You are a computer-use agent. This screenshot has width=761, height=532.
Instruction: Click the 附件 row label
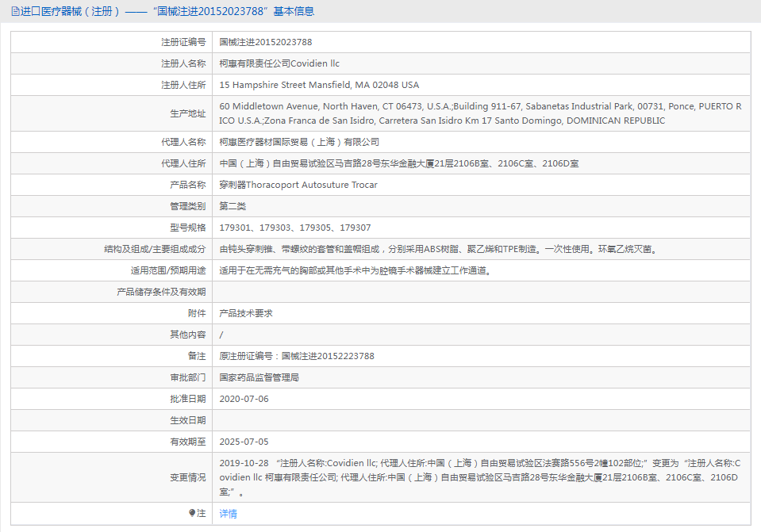click(x=197, y=313)
